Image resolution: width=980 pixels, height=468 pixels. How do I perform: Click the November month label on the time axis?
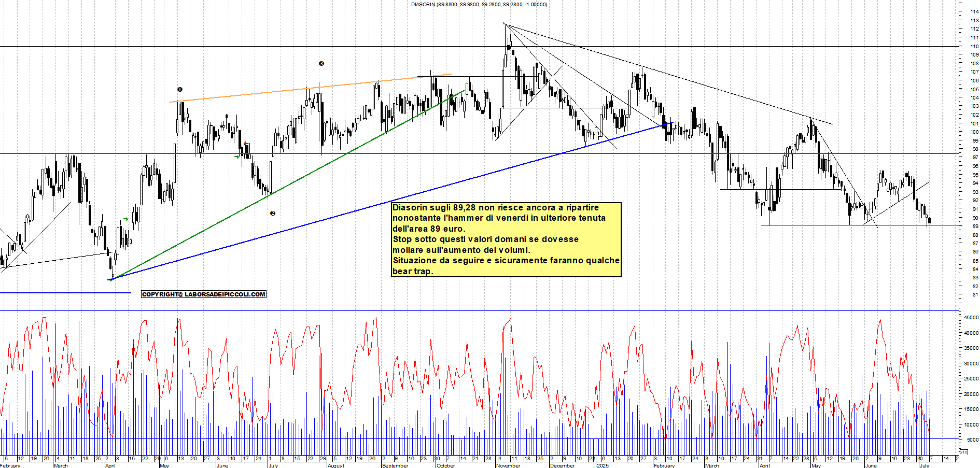(508, 465)
